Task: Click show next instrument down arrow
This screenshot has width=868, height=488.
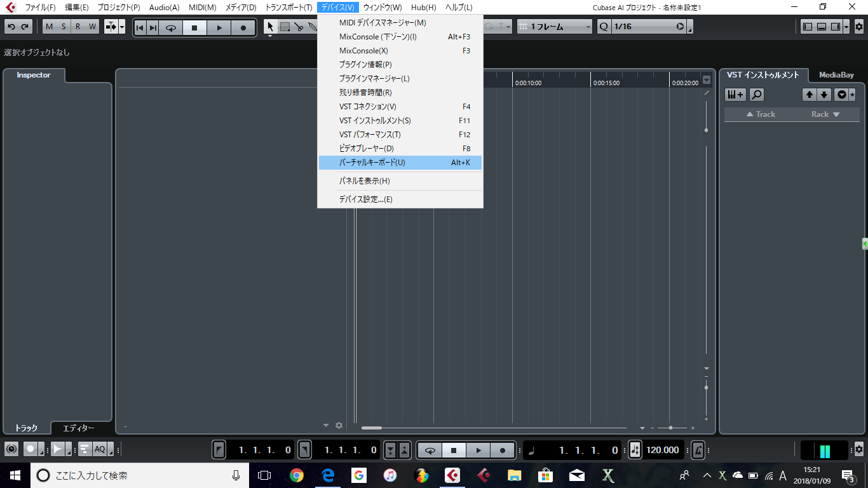Action: point(824,95)
